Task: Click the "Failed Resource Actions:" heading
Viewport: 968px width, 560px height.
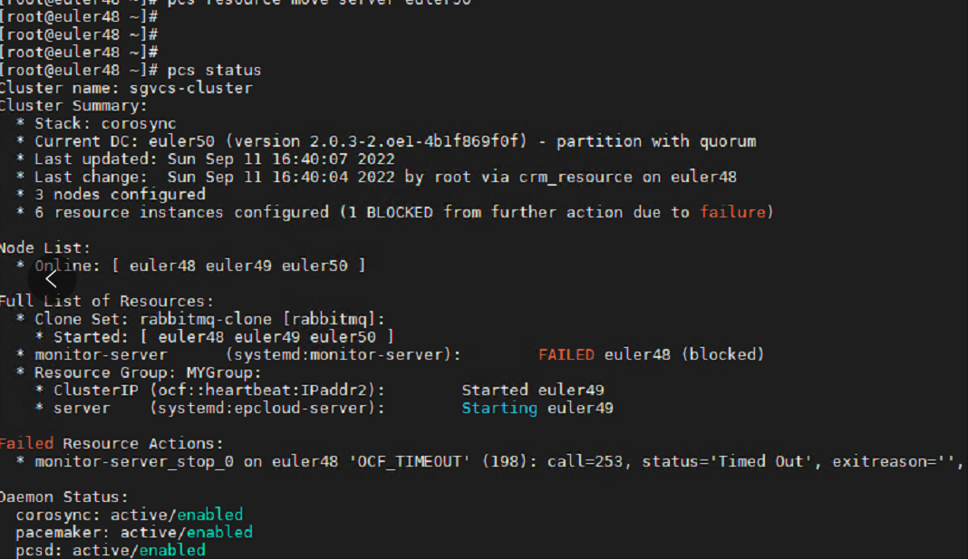Action: (x=111, y=443)
